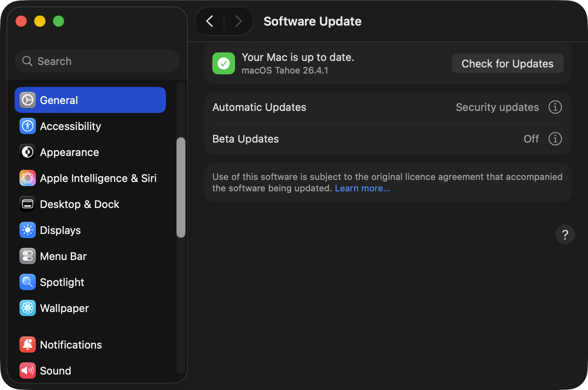
Task: Click the Notifications bell icon
Action: [x=28, y=344]
